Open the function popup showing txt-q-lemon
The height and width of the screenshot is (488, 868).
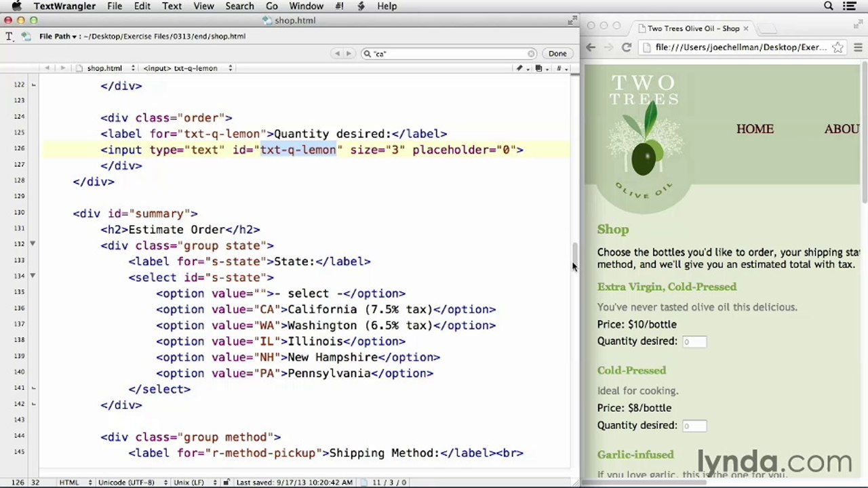coord(187,68)
